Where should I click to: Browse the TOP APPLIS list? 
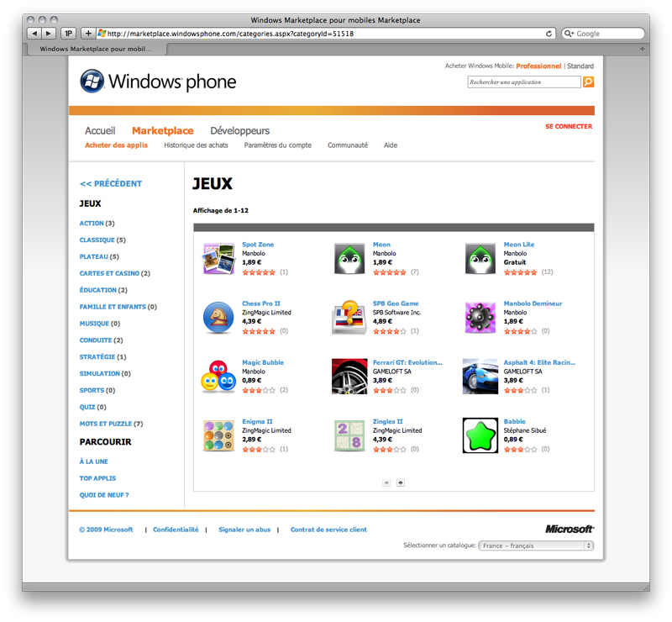97,478
